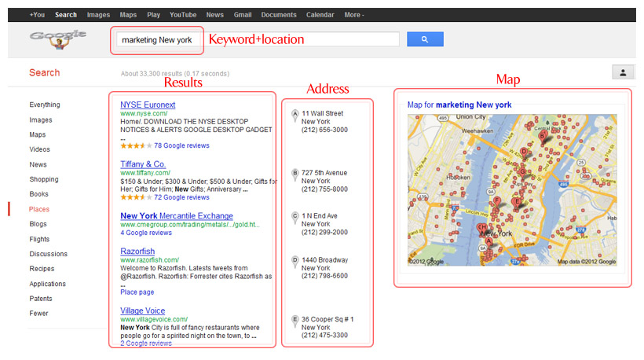This screenshot has height=360, width=644.
Task: Open YouTube in the top bar
Action: tap(183, 15)
